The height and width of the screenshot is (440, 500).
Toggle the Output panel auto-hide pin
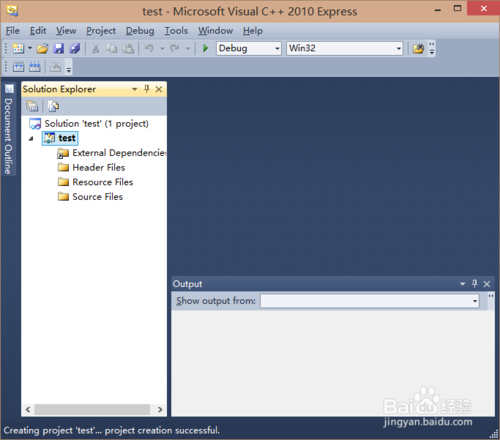coord(475,284)
